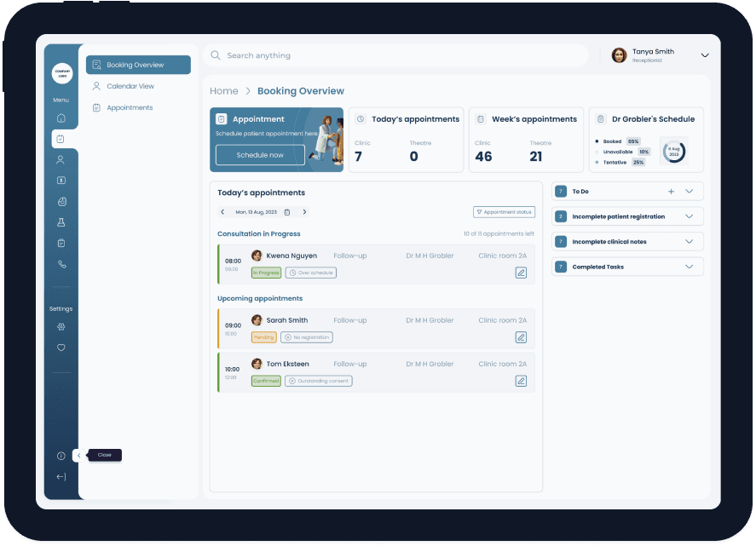Click the lab flask icon in sidebar

(61, 222)
